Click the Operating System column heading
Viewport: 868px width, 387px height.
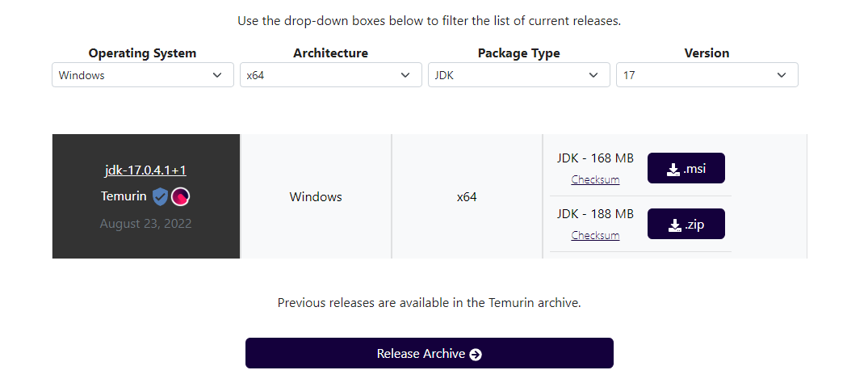coord(142,53)
